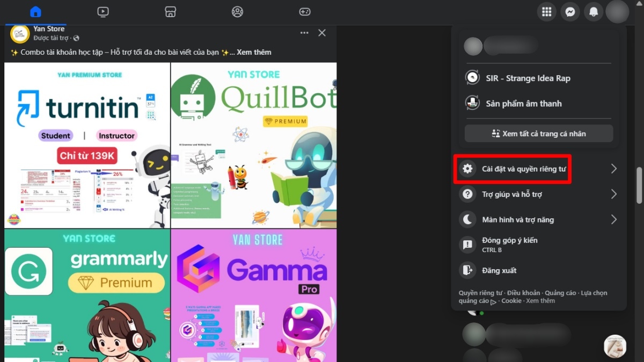Open Đóng góp ý kiến feedback
The width and height of the screenshot is (644, 362).
[x=539, y=245]
